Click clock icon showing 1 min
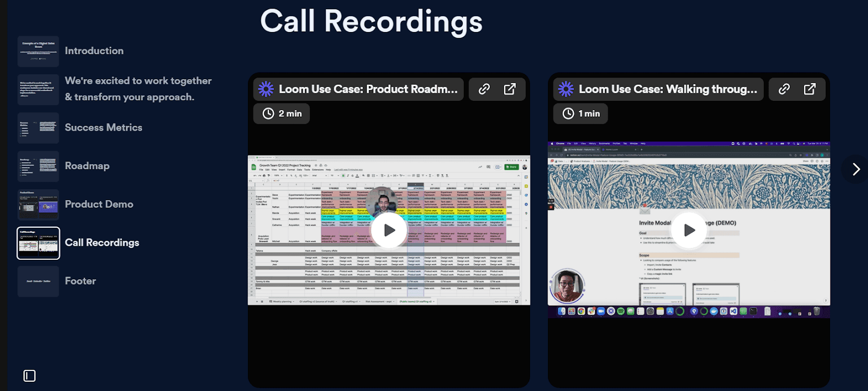The image size is (868, 391). (x=568, y=113)
